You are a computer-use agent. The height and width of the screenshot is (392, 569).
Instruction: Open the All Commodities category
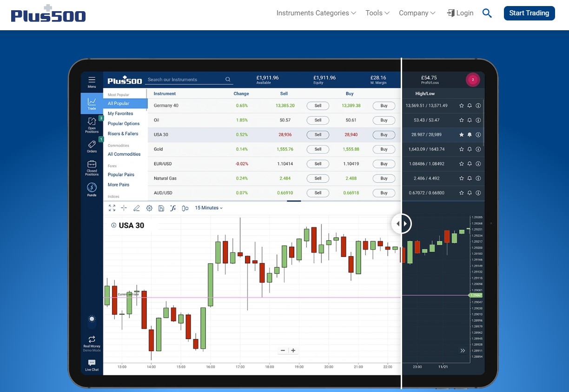coord(124,154)
